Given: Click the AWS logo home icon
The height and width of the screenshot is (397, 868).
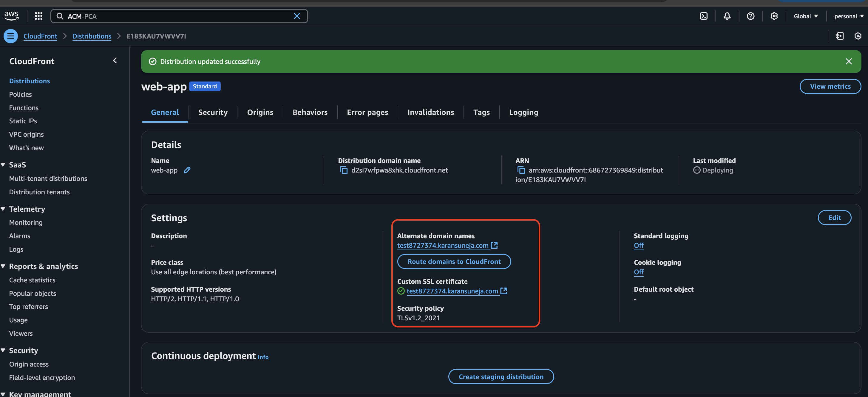Looking at the screenshot, I should [11, 16].
